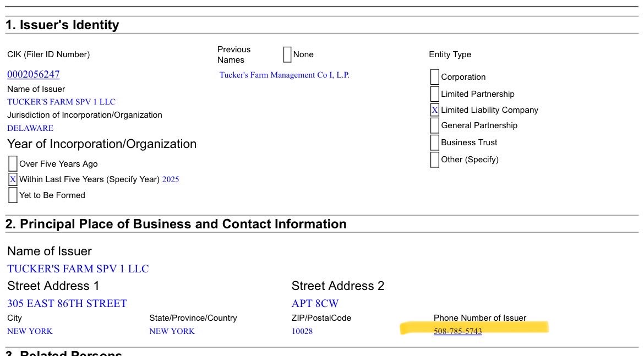Select the issuer name TUCKER'S FARM SPV 1 LLC
Screen dimensions: 644x356
[x=61, y=101]
